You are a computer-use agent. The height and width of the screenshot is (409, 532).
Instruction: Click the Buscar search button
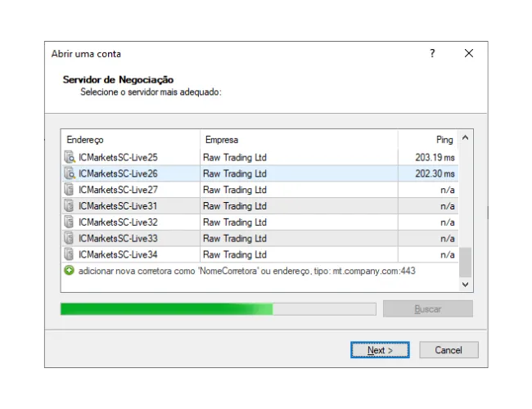tap(427, 309)
